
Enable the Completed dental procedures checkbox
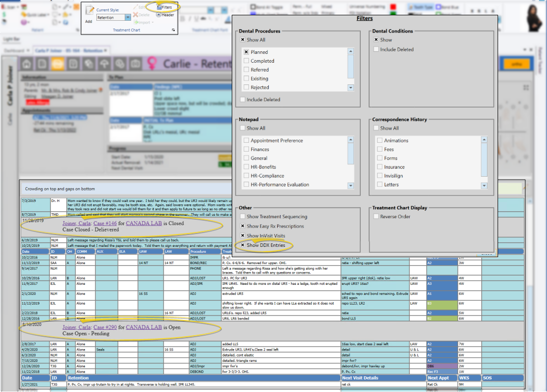pyautogui.click(x=246, y=61)
